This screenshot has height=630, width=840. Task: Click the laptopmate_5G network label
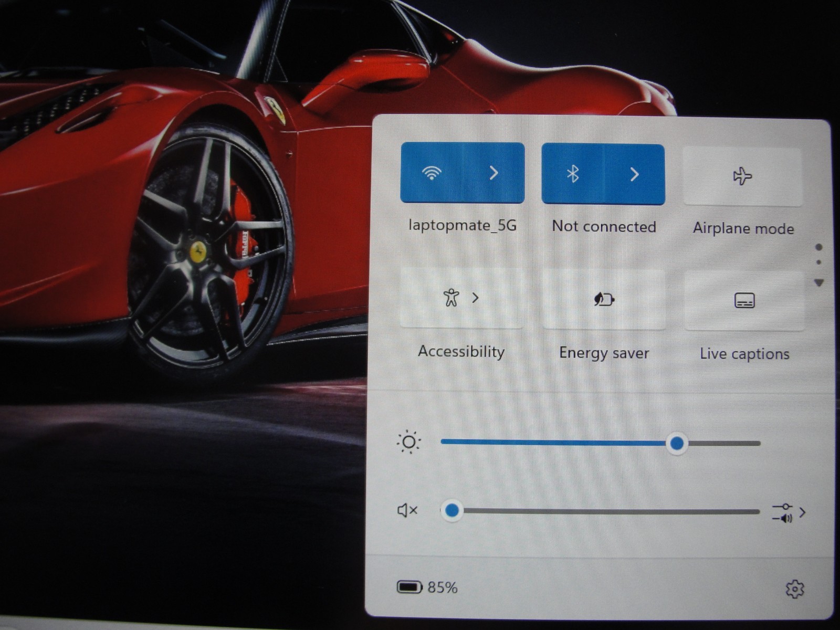[463, 226]
